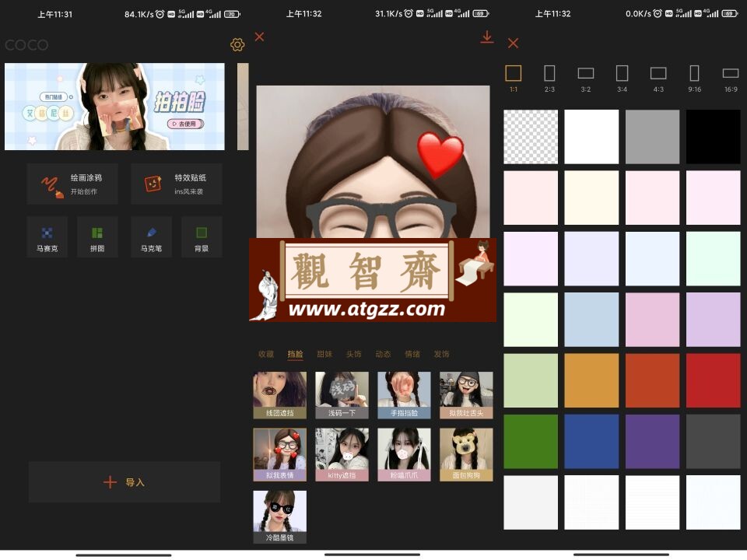Tap alarm clock icon in editor status bar
The image size is (747, 560).
[409, 14]
